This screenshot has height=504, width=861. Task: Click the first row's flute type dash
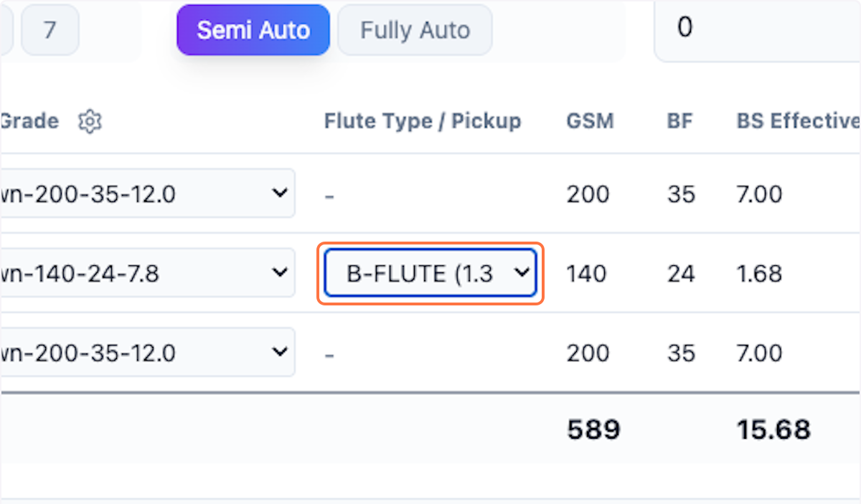[x=329, y=195]
